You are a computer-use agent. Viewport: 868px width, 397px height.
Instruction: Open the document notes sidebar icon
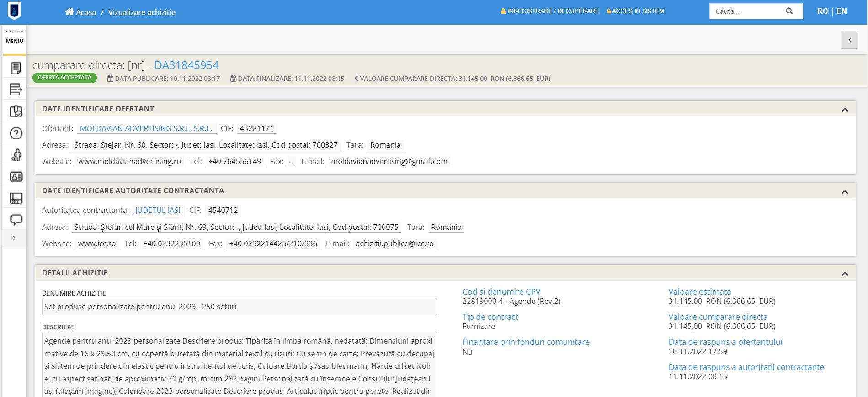tap(16, 68)
